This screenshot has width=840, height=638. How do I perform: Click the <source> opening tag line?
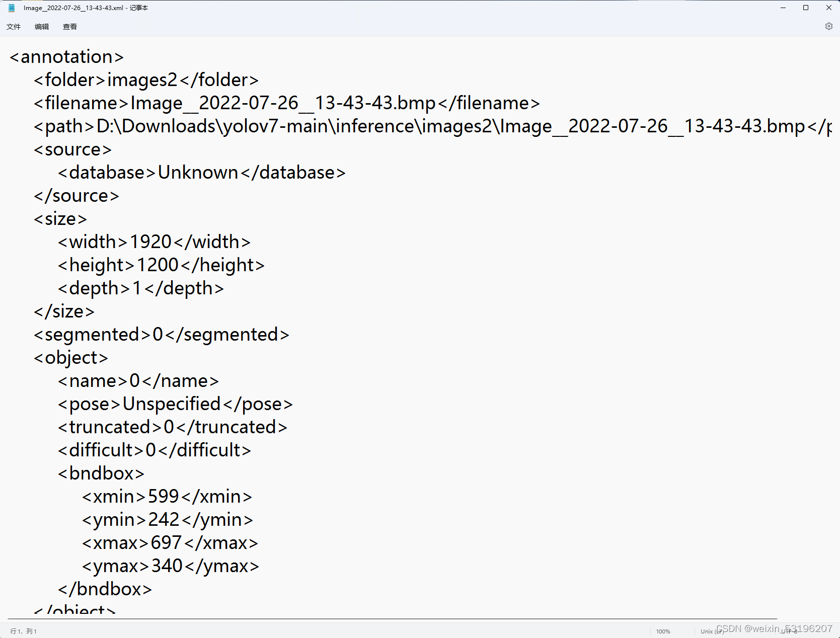pyautogui.click(x=72, y=149)
